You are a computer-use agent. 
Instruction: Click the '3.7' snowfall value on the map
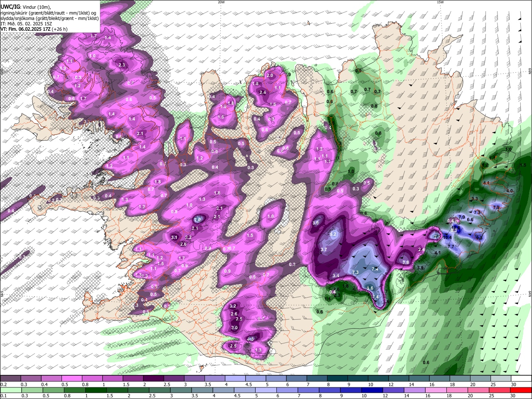[x=324, y=250]
